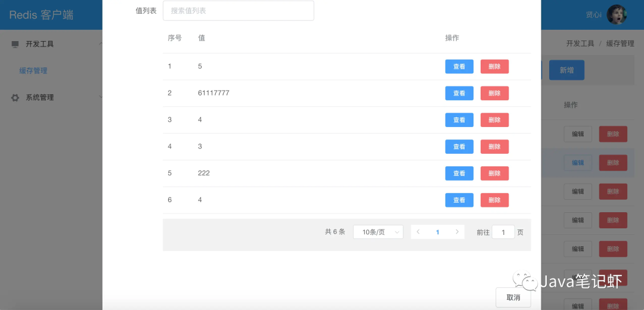Image resolution: width=644 pixels, height=310 pixels.
Task: Delete the row with value 222
Action: [x=494, y=173]
